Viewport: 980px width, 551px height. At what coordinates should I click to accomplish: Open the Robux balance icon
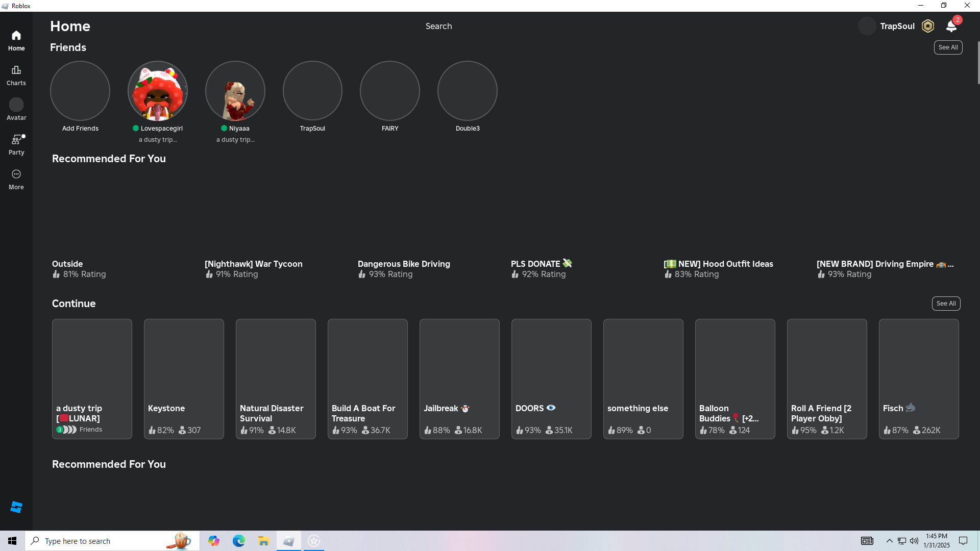928,26
